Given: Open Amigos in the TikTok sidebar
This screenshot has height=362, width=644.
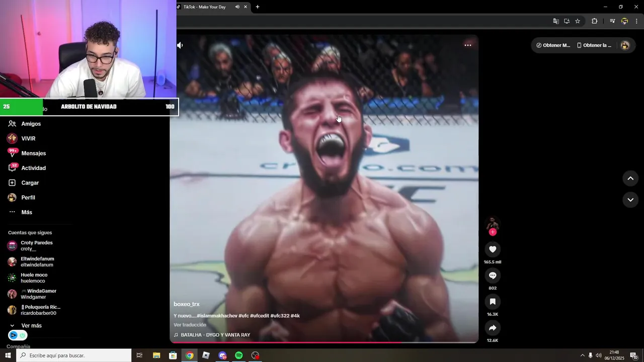Looking at the screenshot, I should point(31,124).
